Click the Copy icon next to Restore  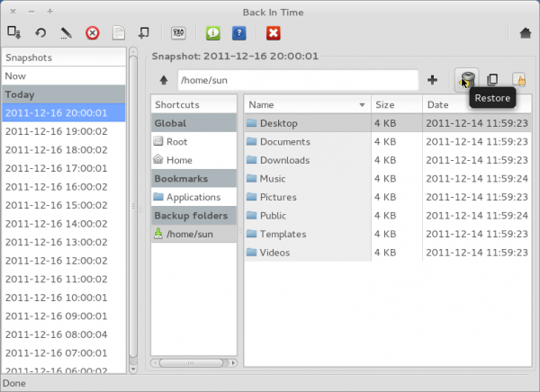(x=492, y=80)
